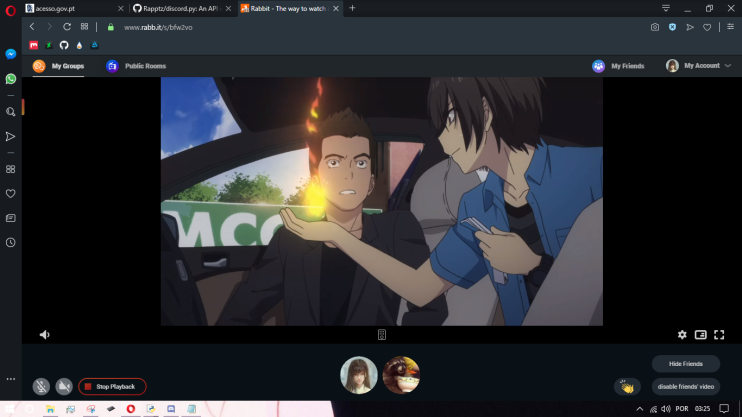
Task: Open sidebar setup three dots
Action: click(x=10, y=379)
